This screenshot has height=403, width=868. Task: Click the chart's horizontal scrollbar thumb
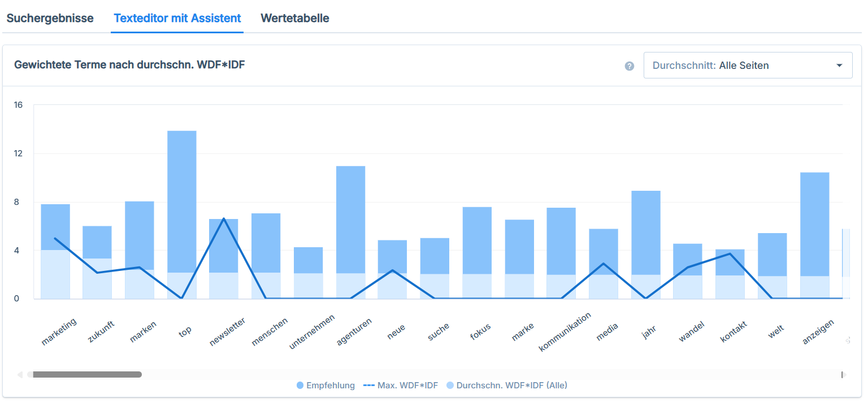point(84,374)
